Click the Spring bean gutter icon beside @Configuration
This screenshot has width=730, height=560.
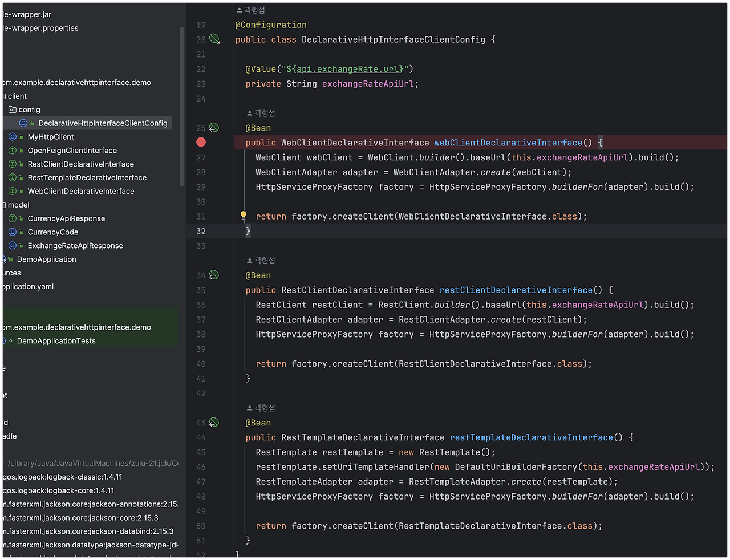214,39
